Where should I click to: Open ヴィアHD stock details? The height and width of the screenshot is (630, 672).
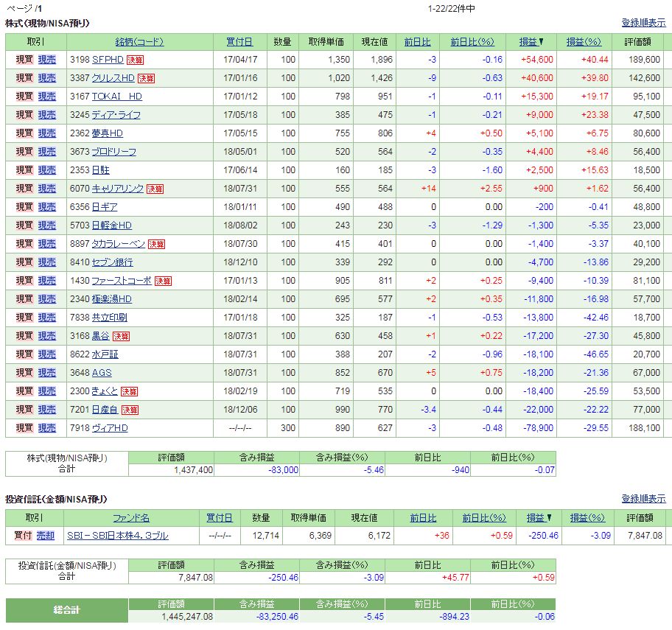click(110, 428)
